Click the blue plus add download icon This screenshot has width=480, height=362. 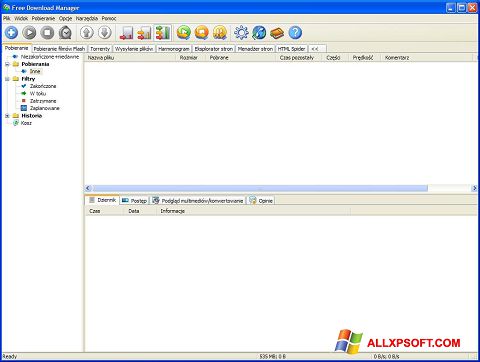11,33
